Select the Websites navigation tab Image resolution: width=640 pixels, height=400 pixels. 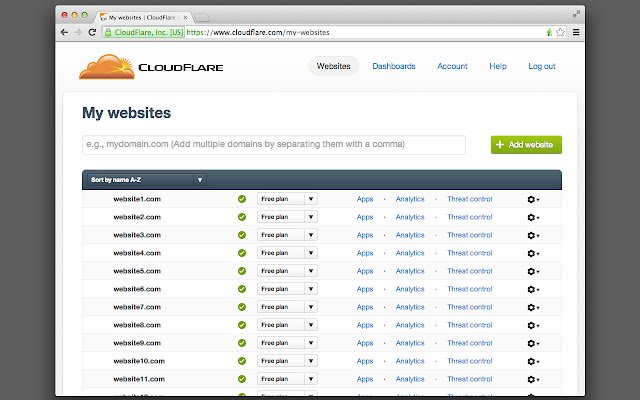pyautogui.click(x=333, y=66)
